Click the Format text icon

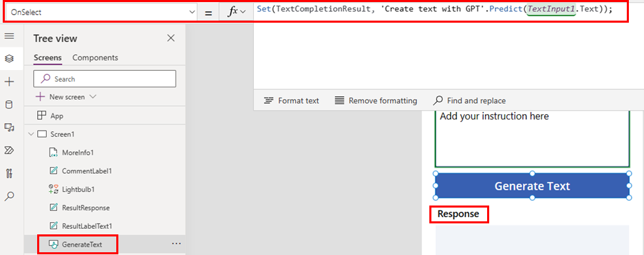(x=268, y=100)
